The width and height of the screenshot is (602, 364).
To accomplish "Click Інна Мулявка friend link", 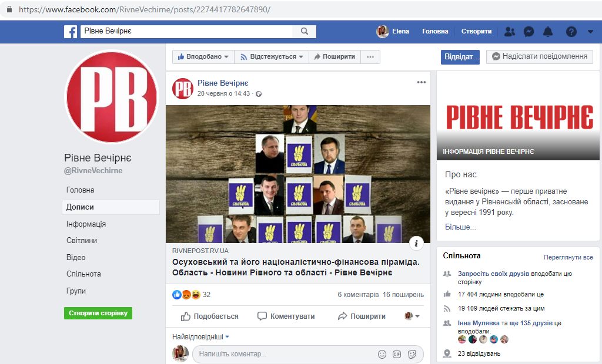I will click(479, 323).
